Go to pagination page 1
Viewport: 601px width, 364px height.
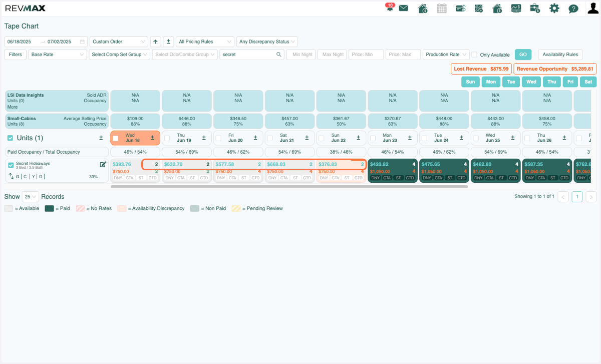(x=577, y=197)
